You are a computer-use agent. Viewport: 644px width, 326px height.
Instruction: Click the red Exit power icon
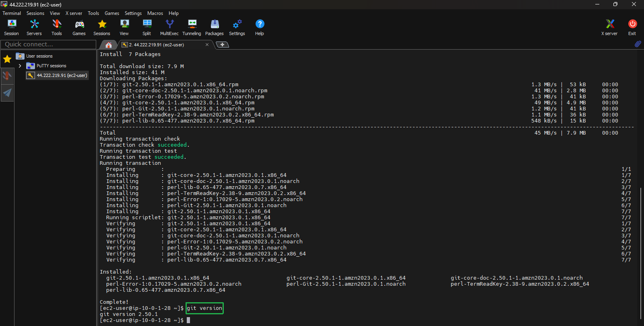(x=632, y=27)
